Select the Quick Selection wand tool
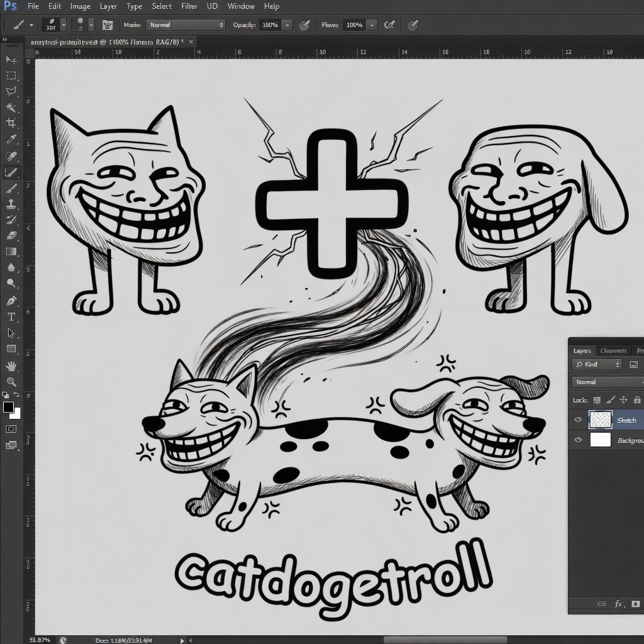Image resolution: width=644 pixels, height=644 pixels. 11,108
